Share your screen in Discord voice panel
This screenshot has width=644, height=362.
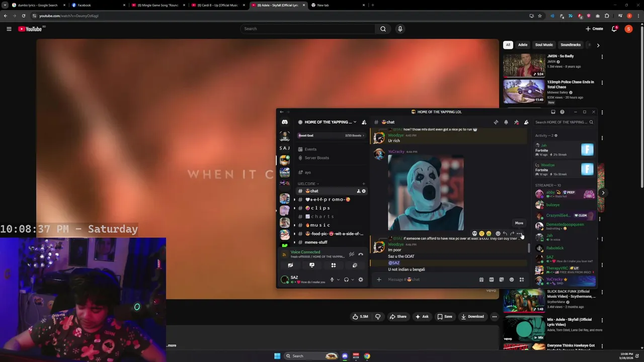click(312, 265)
